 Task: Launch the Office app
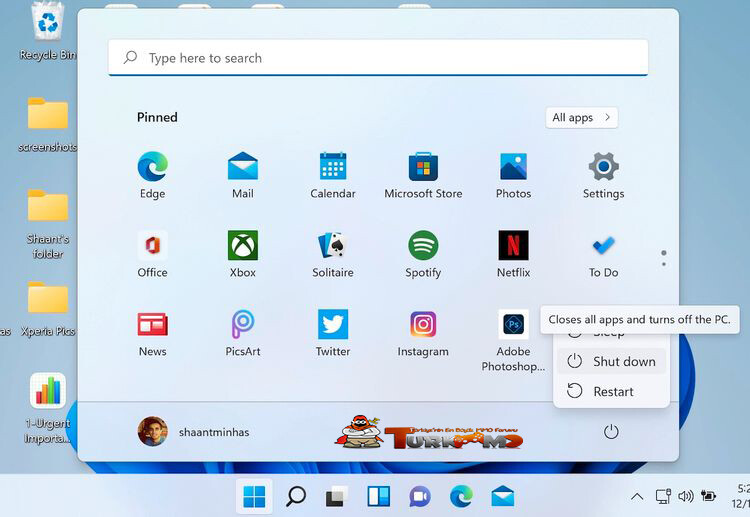point(152,254)
